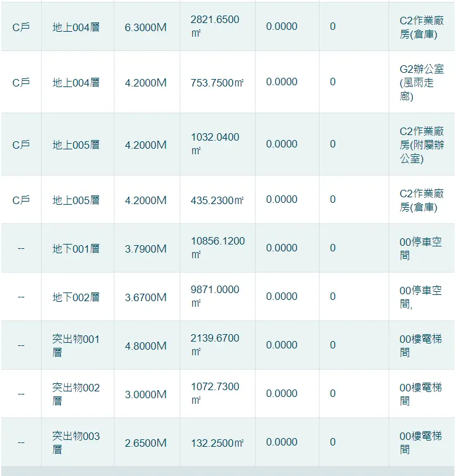Screen dimensions: 457x476
Task: Select the 753.7500㎡ area cell
Action: click(217, 82)
